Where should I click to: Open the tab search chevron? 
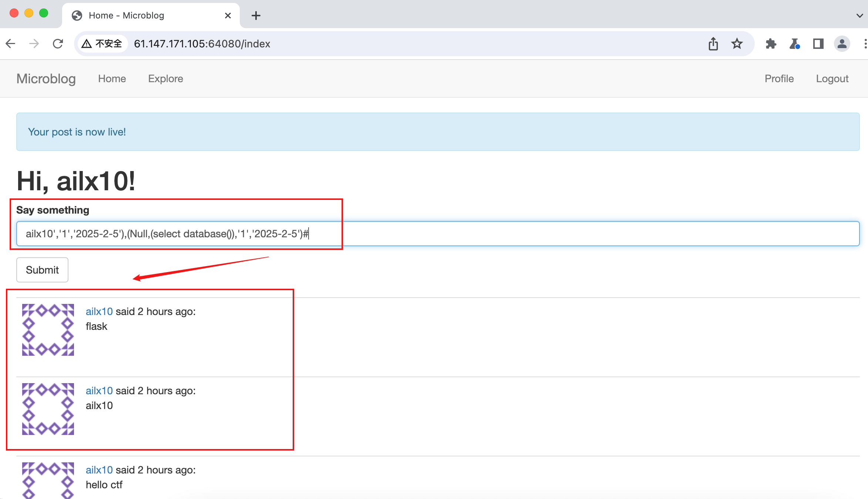(859, 15)
